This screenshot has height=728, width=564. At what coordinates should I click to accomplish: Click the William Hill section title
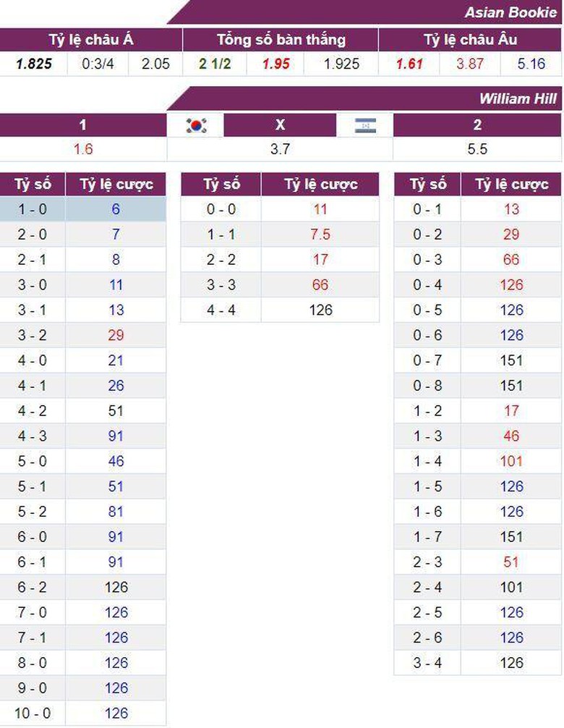click(x=518, y=98)
